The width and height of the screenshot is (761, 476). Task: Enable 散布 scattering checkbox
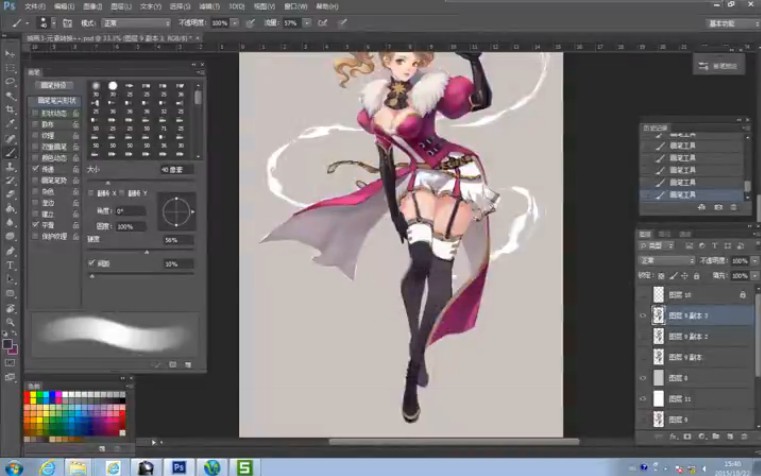click(x=35, y=124)
